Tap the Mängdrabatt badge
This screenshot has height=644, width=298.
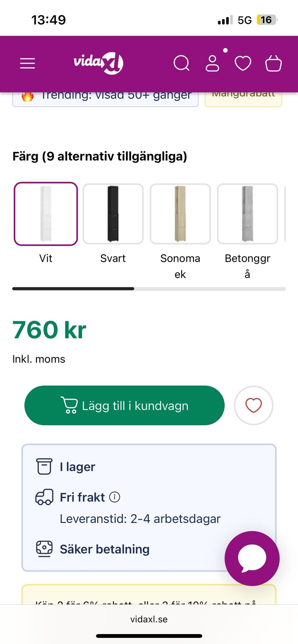tap(243, 99)
